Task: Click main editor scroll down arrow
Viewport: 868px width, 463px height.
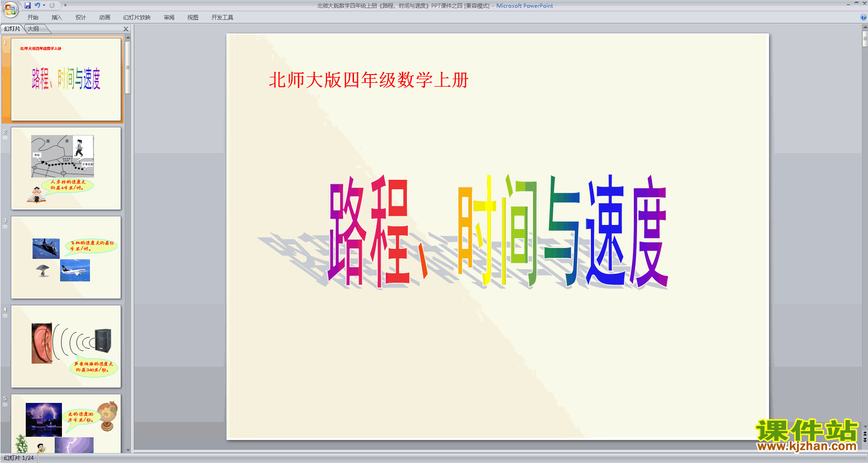Action: click(865, 426)
